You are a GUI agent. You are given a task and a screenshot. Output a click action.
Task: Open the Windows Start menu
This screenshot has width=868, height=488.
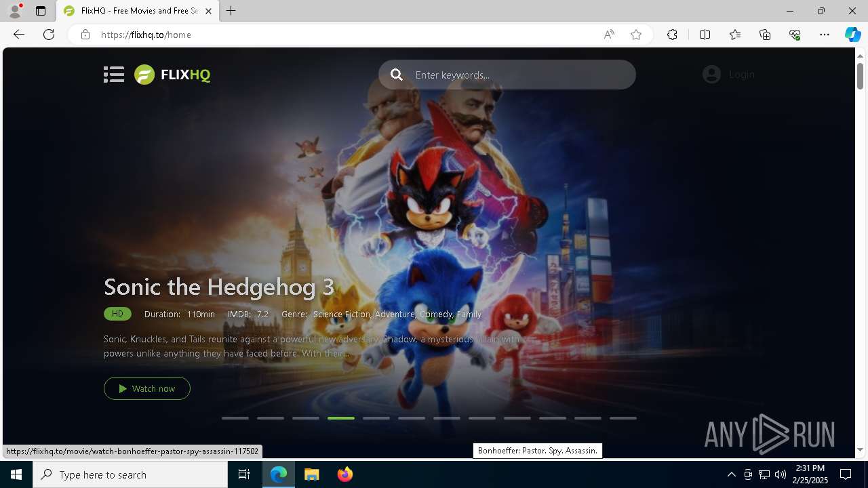pos(16,474)
